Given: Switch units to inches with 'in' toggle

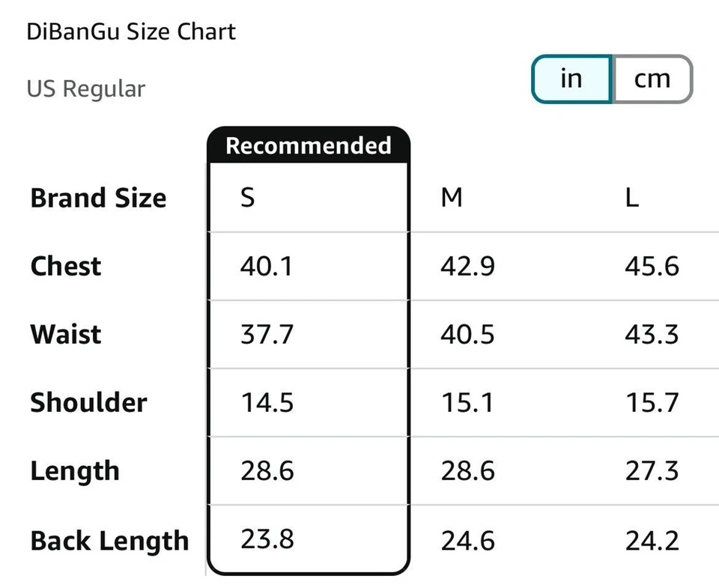Looking at the screenshot, I should 571,79.
